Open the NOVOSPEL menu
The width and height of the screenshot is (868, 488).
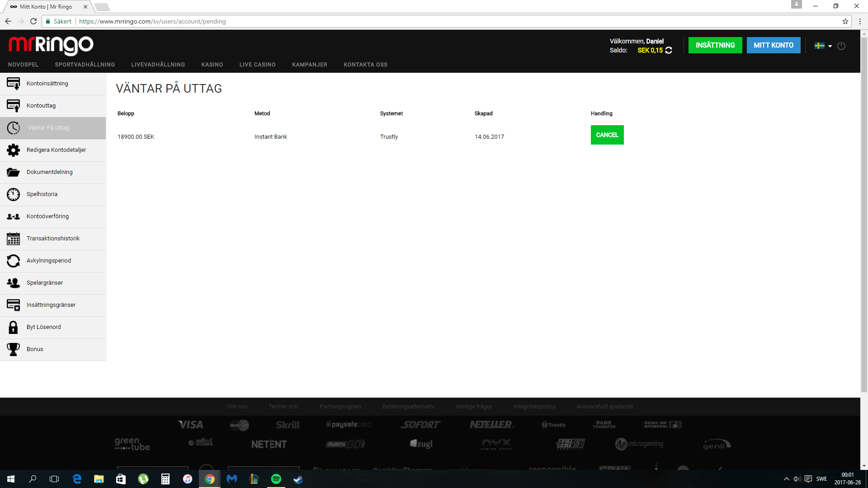coord(23,65)
